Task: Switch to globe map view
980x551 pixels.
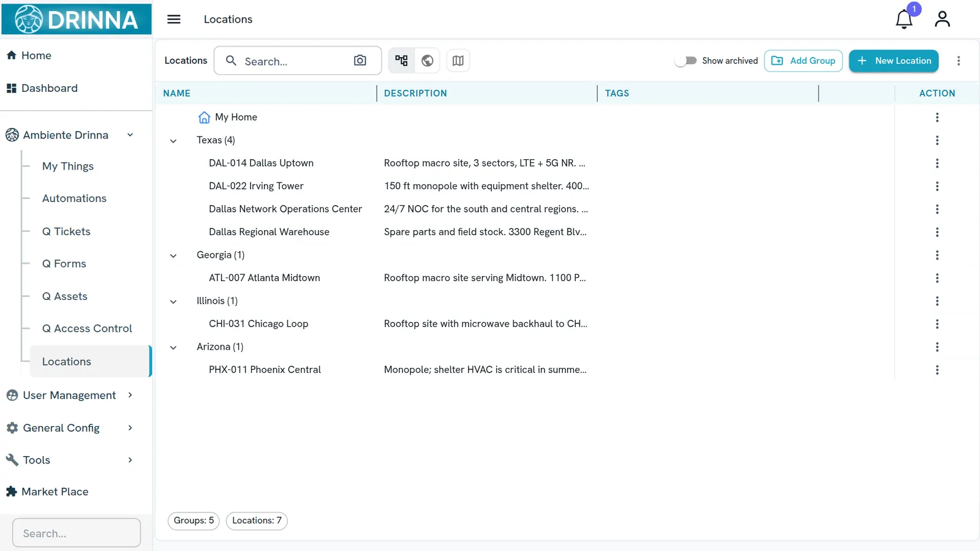Action: coord(428,61)
